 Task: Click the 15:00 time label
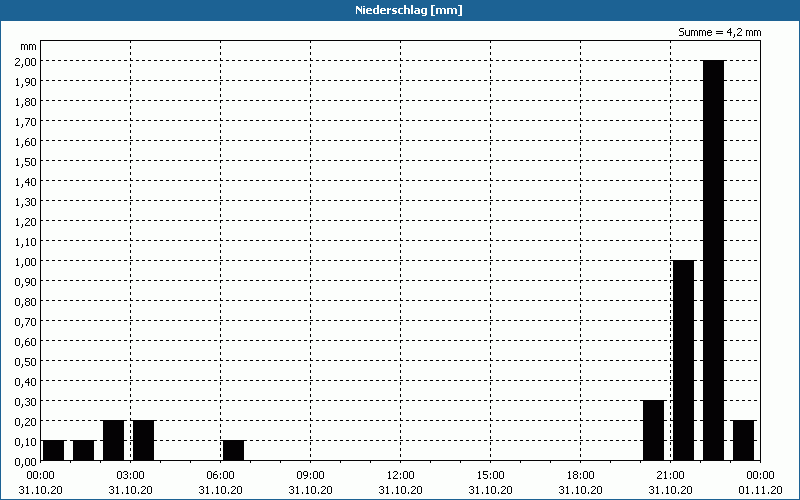pos(490,475)
